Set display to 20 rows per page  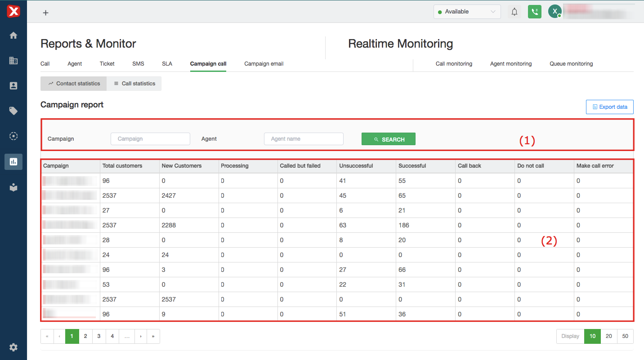[609, 336]
